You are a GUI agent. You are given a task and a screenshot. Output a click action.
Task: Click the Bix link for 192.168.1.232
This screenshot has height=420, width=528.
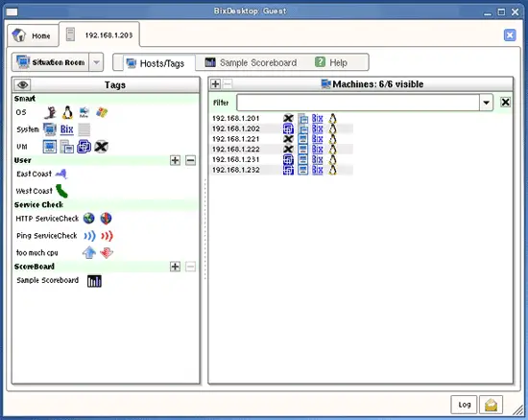(317, 170)
